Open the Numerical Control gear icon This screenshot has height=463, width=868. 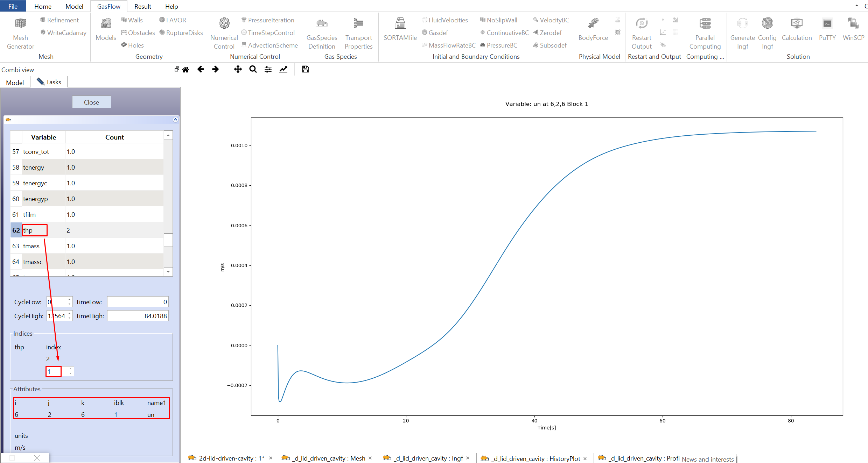pyautogui.click(x=224, y=24)
